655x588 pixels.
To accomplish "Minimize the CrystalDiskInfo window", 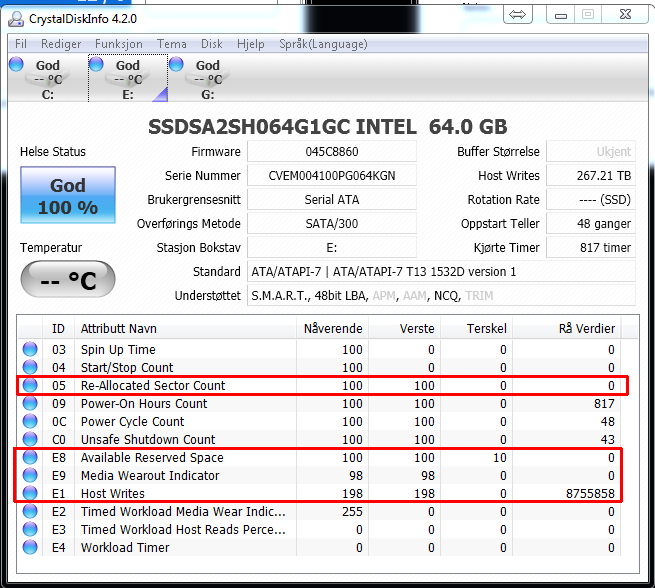I will click(561, 15).
